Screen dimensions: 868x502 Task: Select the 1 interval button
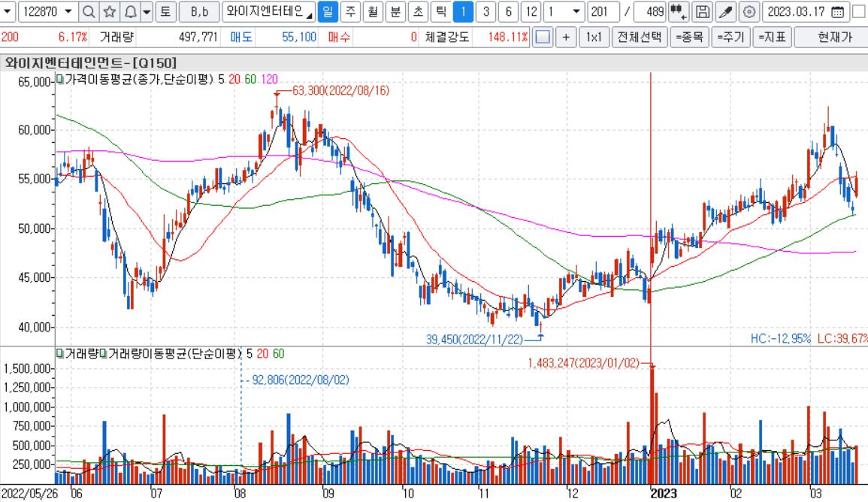pyautogui.click(x=464, y=11)
